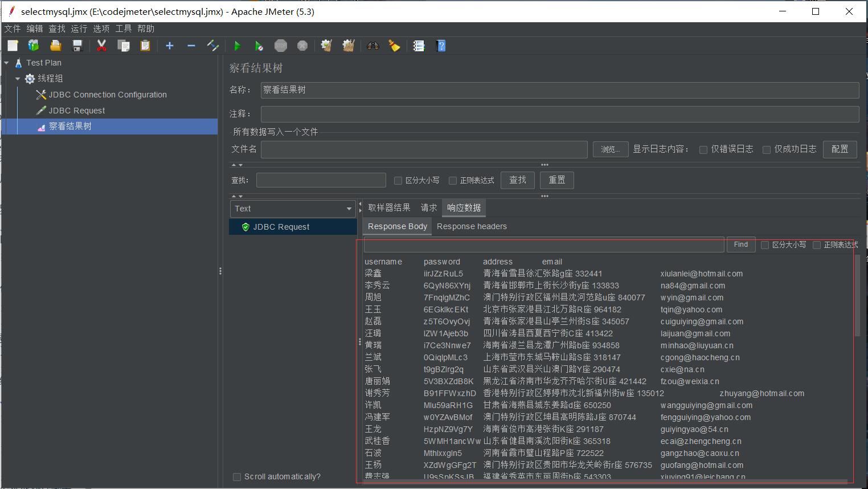Select the 响应数据 tab
Image resolution: width=868 pixels, height=489 pixels.
point(464,208)
